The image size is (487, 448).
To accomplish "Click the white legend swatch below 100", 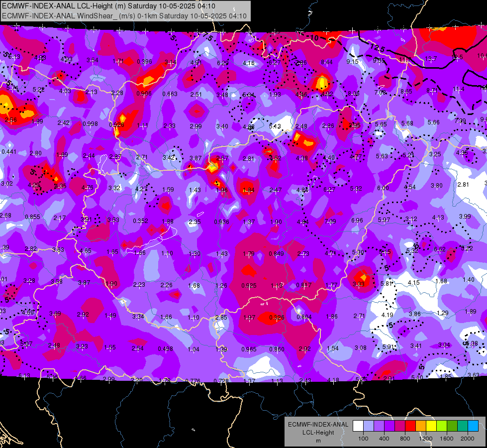I will pyautogui.click(x=358, y=426).
